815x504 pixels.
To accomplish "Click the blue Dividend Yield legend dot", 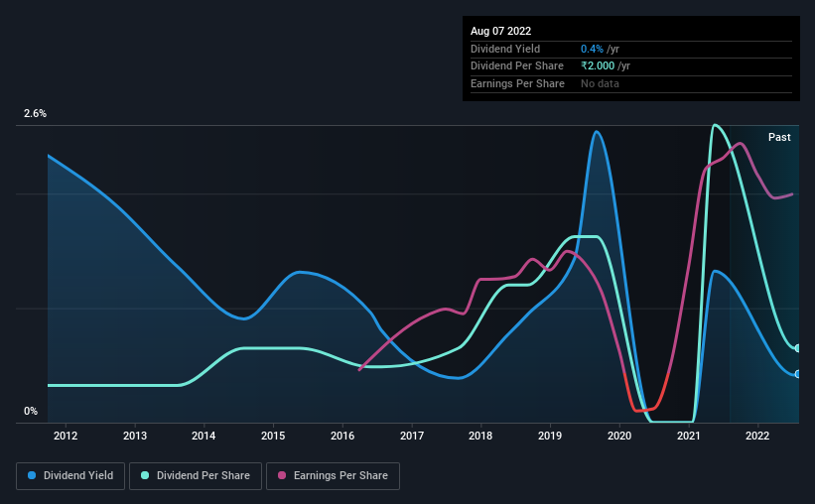I will [32, 475].
